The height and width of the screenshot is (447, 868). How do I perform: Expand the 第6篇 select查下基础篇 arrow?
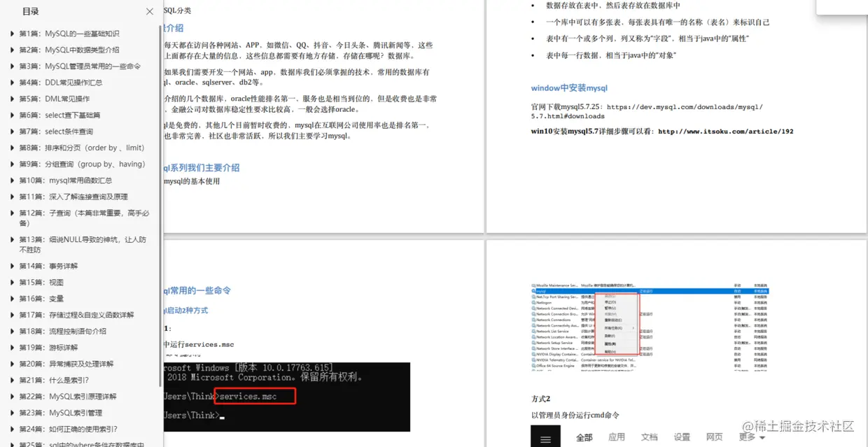[12, 115]
